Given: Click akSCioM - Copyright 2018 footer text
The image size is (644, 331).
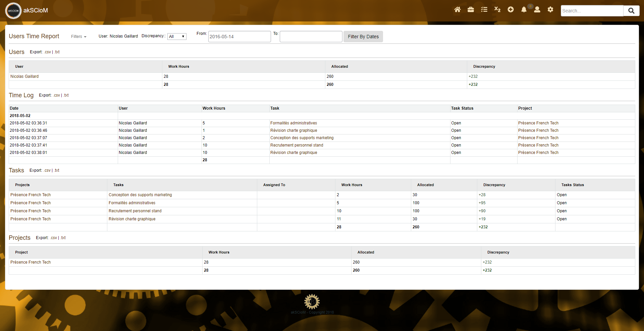Looking at the screenshot, I should (x=312, y=312).
